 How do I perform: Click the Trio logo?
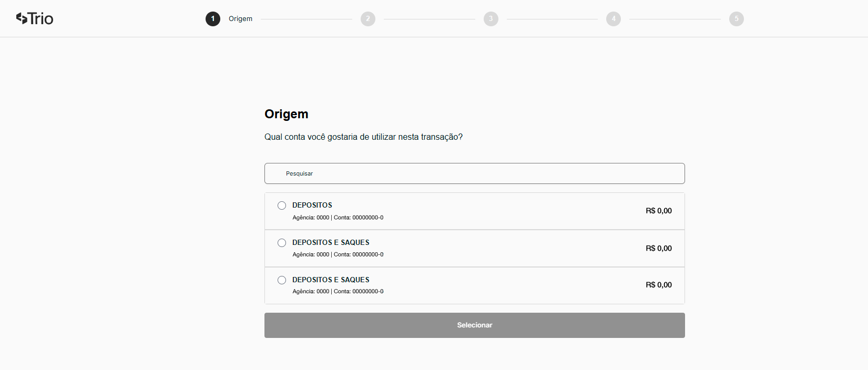(35, 19)
